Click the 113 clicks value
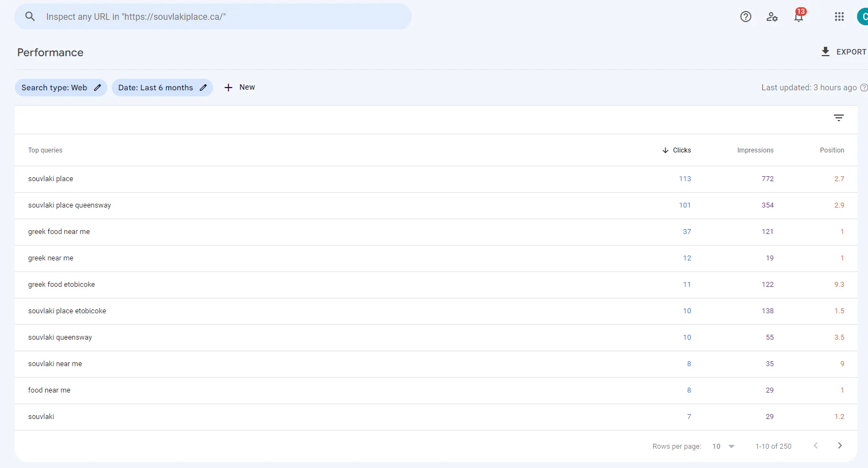 685,179
